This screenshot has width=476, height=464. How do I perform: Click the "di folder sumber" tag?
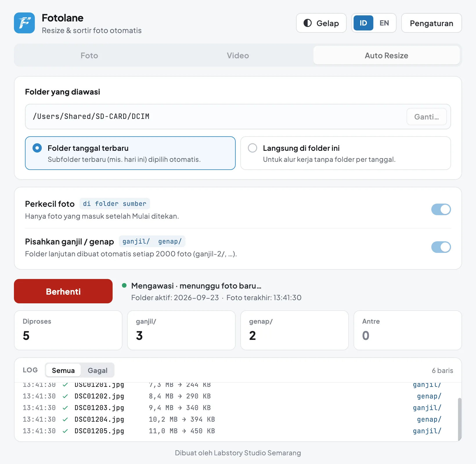tap(115, 204)
